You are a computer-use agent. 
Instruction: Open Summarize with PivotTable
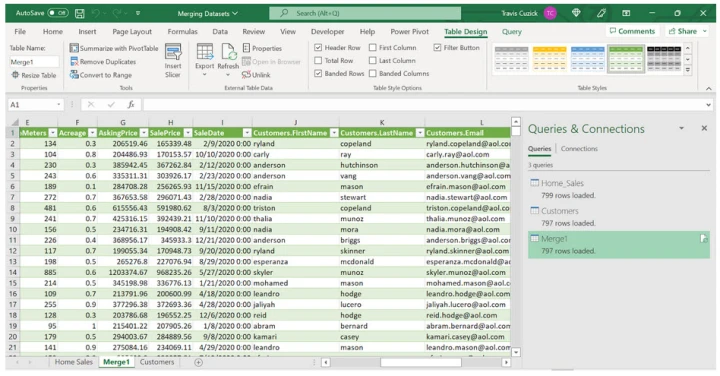114,48
